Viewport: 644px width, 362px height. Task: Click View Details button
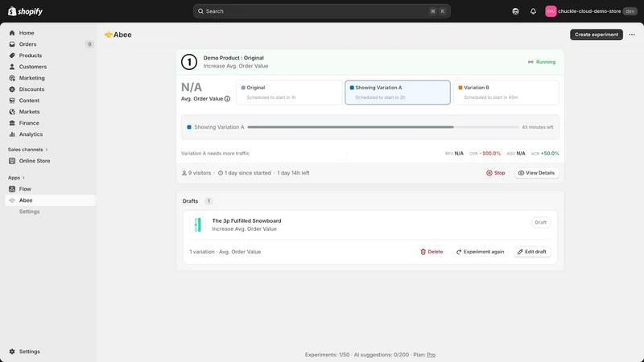tap(536, 173)
